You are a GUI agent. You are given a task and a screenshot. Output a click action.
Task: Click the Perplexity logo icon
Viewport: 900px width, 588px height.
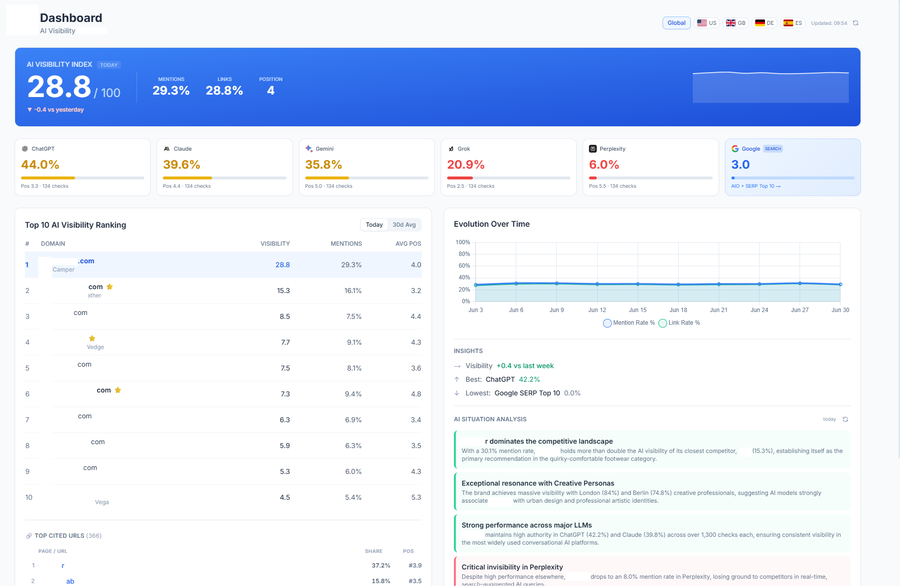[593, 149]
